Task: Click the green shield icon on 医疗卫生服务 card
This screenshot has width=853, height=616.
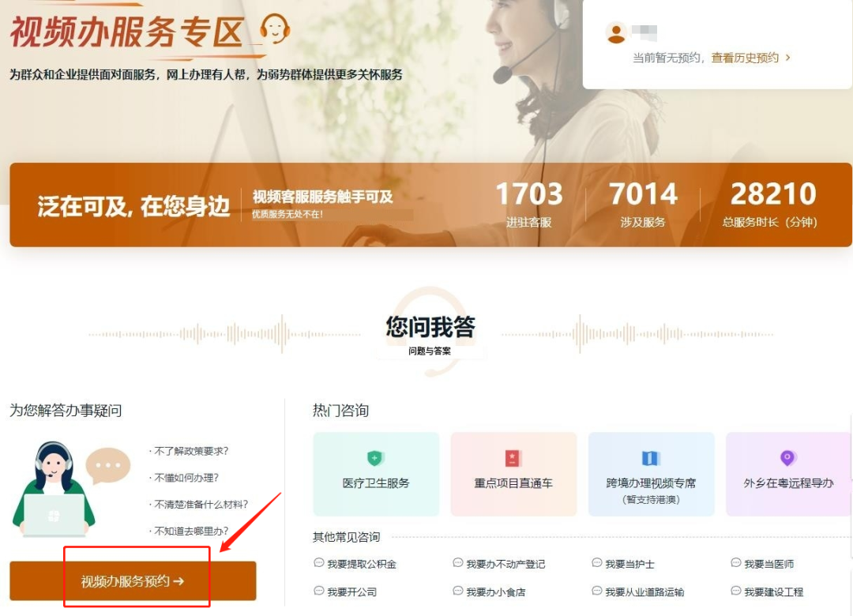Action: [376, 456]
